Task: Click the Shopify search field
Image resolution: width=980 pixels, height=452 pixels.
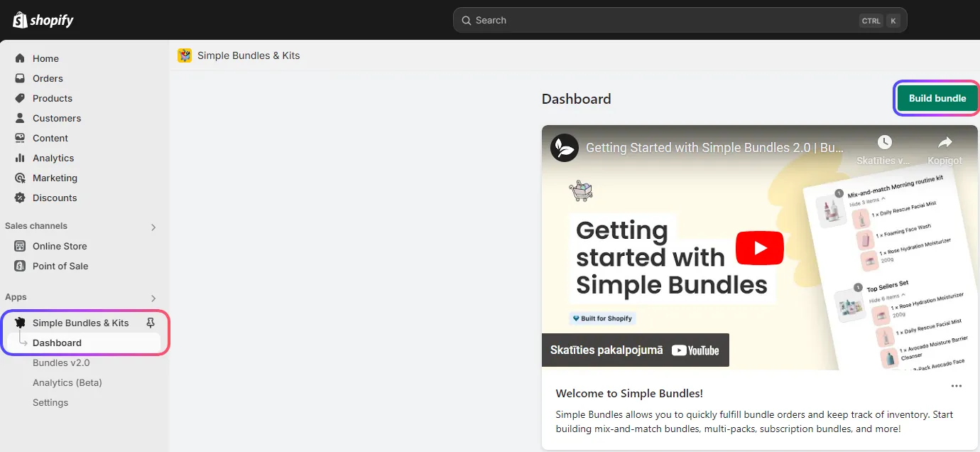Action: click(x=680, y=21)
